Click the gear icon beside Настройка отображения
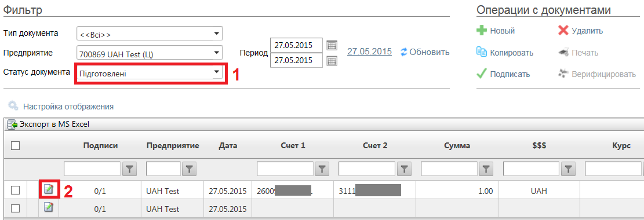 click(x=13, y=106)
